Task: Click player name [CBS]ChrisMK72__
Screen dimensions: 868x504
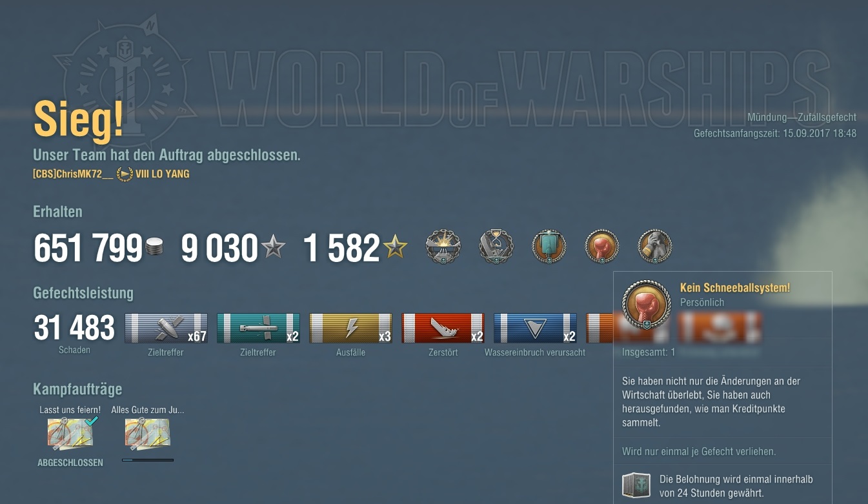Action: (x=73, y=174)
